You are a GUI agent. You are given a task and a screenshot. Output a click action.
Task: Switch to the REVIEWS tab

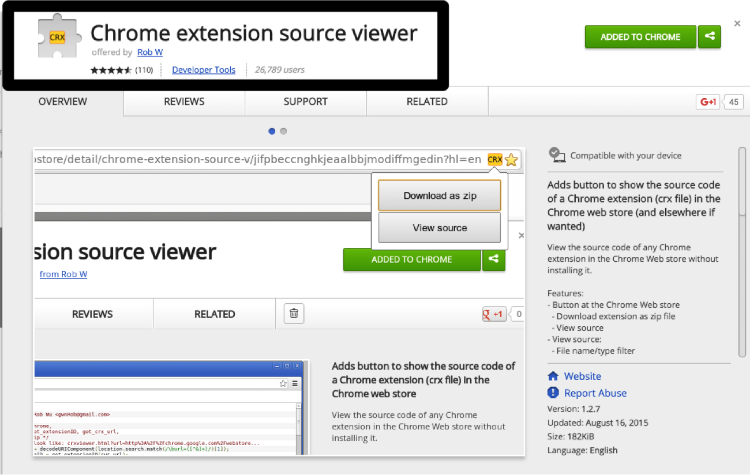pos(184,102)
